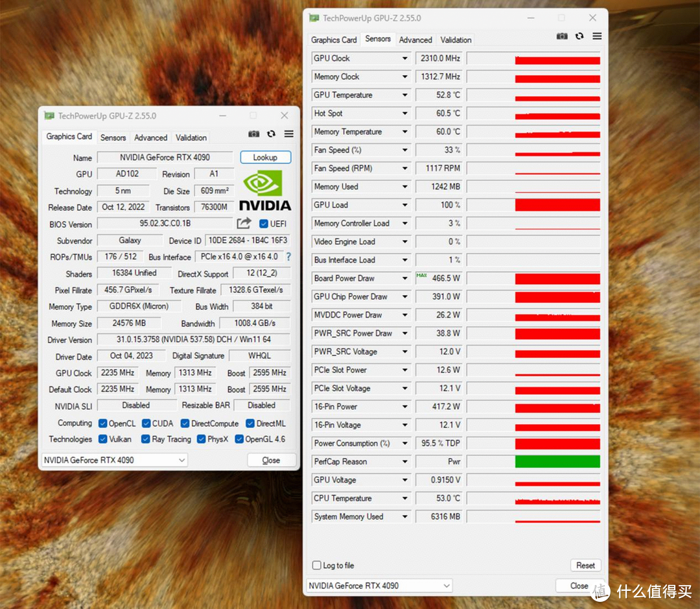Click the green PerfCap Reason graph bar
This screenshot has height=609, width=700.
coord(557,462)
